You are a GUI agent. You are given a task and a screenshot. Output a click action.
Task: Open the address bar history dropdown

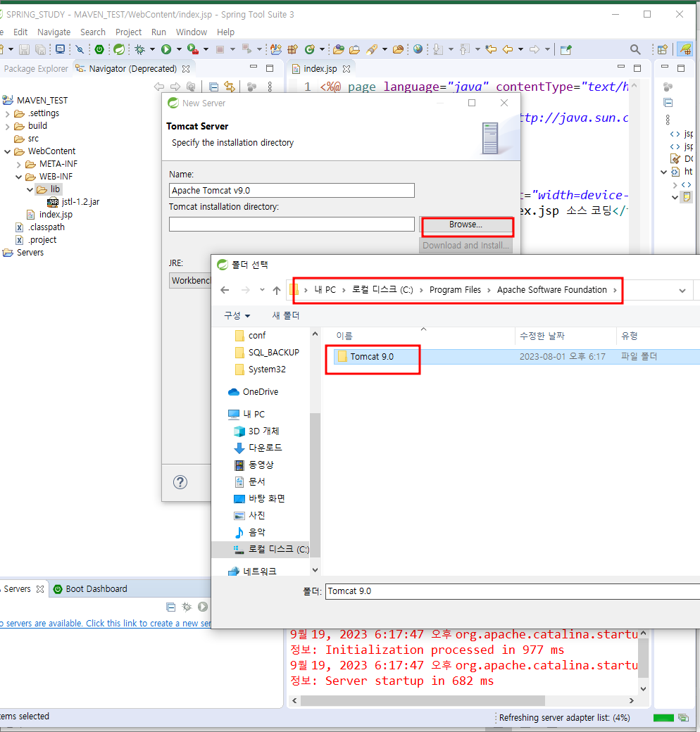coord(682,291)
